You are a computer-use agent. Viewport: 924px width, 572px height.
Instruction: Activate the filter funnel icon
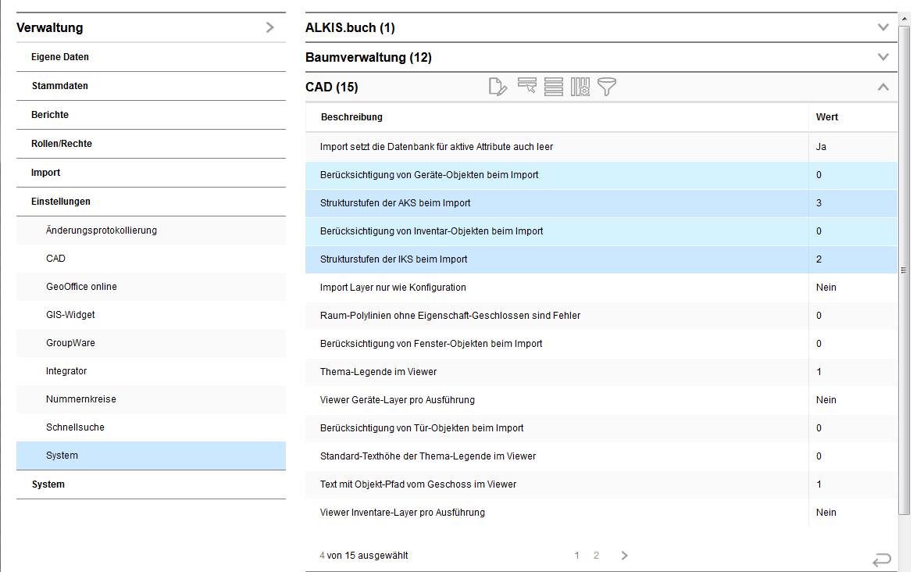pyautogui.click(x=607, y=87)
